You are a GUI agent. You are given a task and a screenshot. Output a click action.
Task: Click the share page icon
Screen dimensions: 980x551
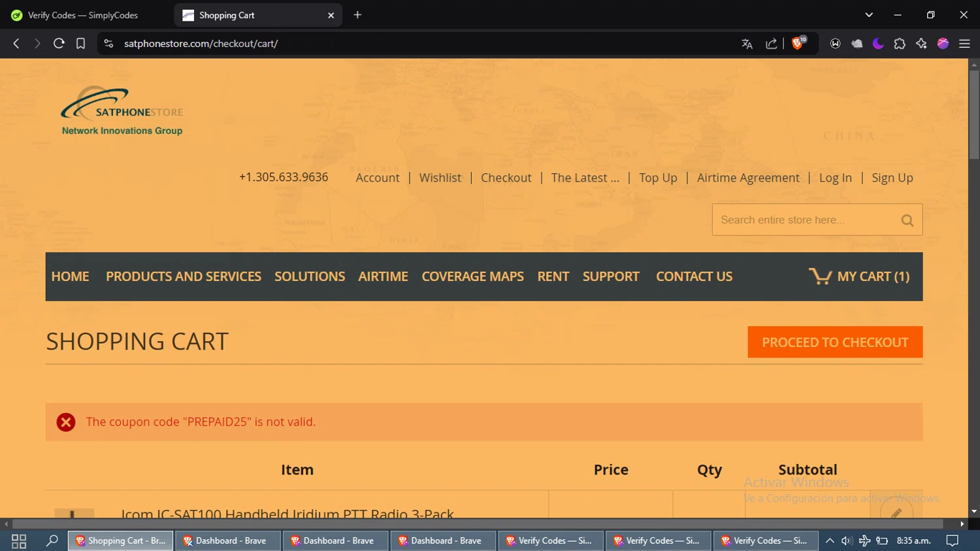pyautogui.click(x=772, y=44)
